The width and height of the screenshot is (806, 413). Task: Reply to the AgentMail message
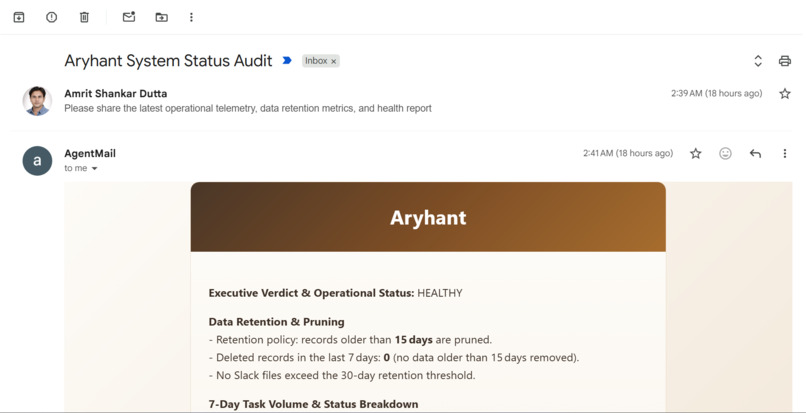(x=755, y=153)
